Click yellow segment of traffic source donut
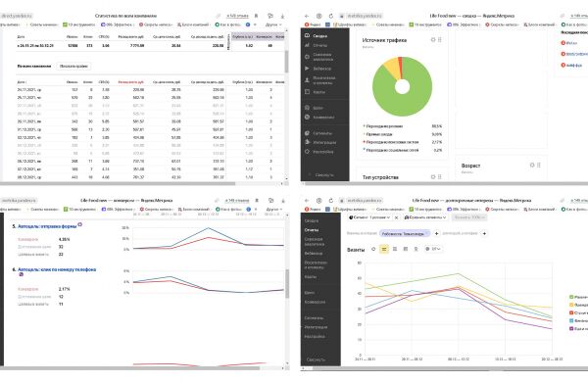588x383 pixels. point(392,68)
